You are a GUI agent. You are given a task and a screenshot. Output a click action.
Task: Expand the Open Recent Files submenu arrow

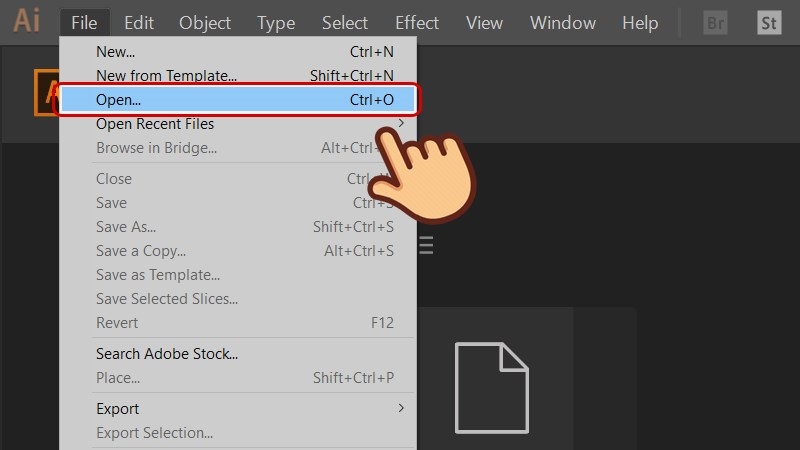click(401, 124)
